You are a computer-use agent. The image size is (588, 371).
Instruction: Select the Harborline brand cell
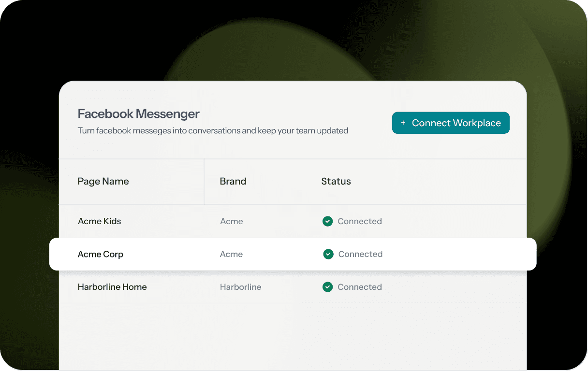[241, 287]
